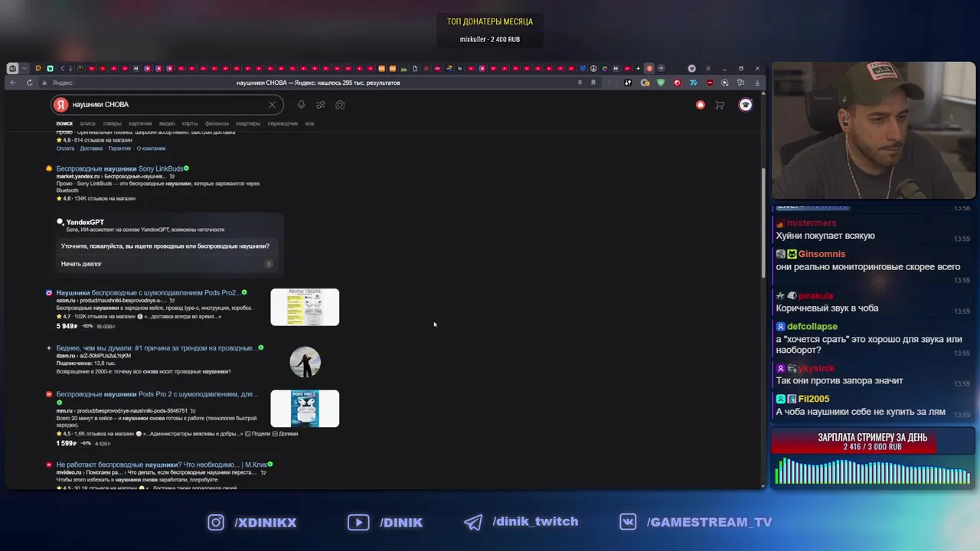Viewport: 980px width, 551px height.
Task: Start voice search with the microphone icon
Action: (x=301, y=105)
